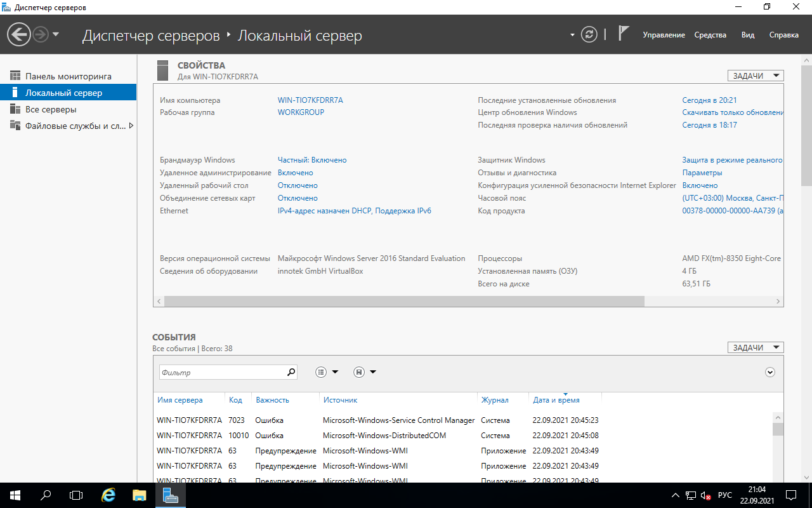Click the events list vertical scrollbar
The image size is (812, 508).
pyautogui.click(x=778, y=429)
